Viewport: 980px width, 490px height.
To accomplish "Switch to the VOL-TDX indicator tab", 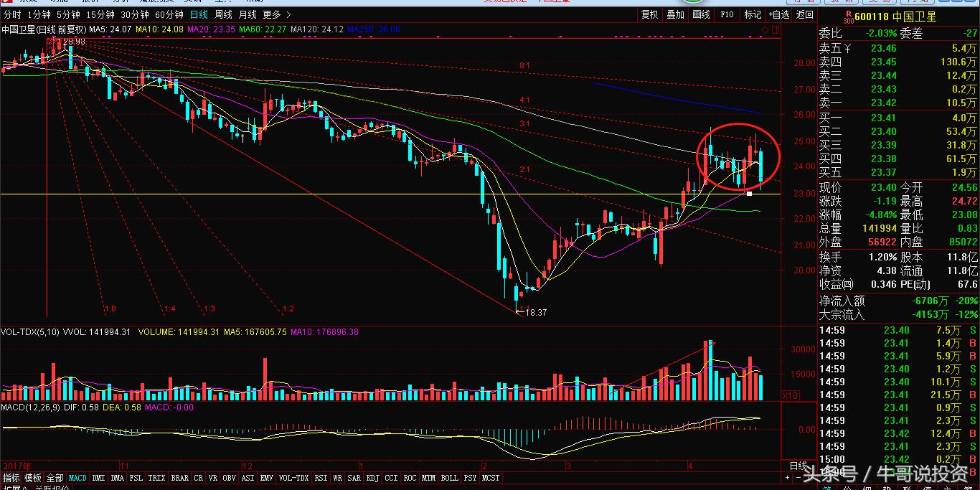I will point(293,478).
